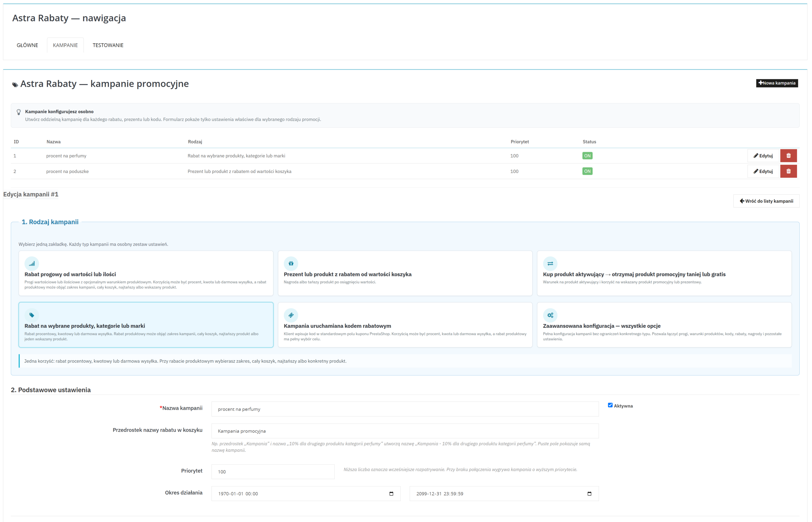This screenshot has height=522, width=812.
Task: Choose the Prezent lub produkt gift icon
Action: point(291,263)
